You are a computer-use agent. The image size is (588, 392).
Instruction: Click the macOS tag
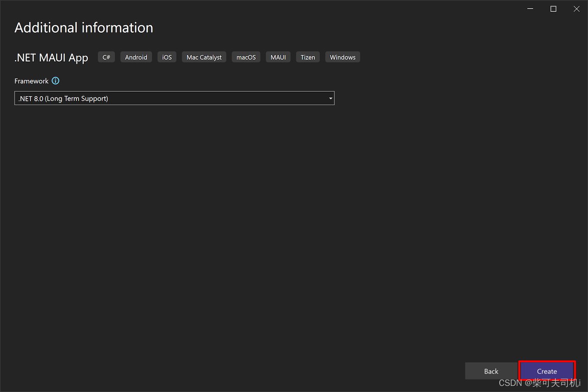(x=246, y=57)
